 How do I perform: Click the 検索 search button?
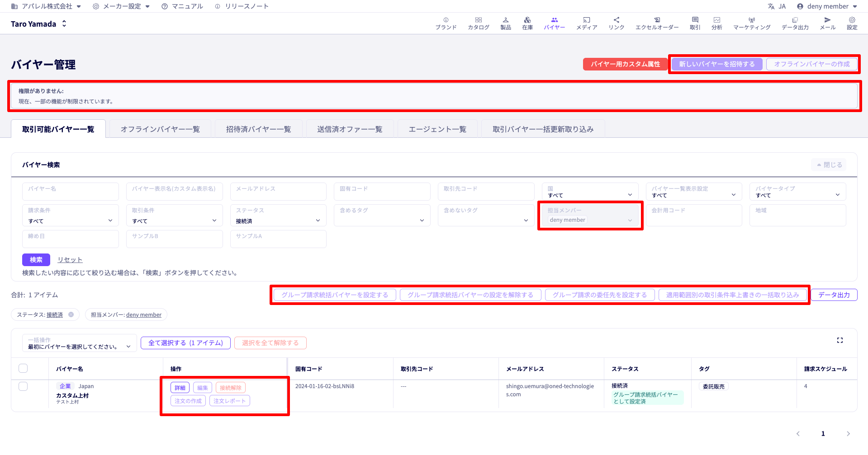click(x=36, y=260)
